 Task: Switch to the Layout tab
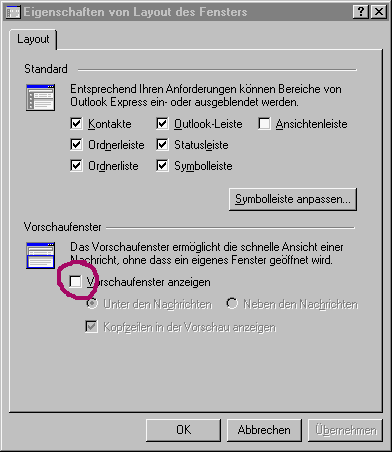click(x=33, y=39)
